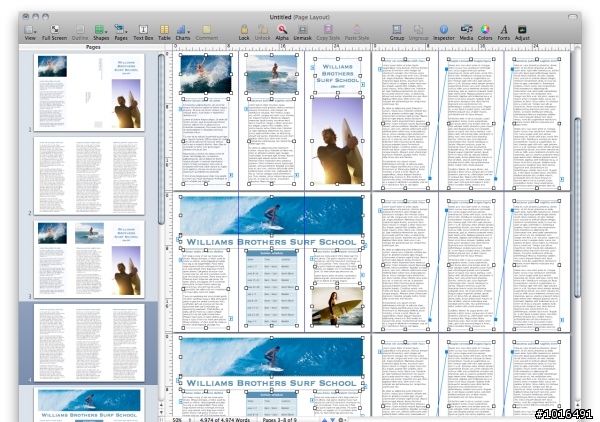Add a Comment with the toolbar icon
600x422 pixels.
point(207,33)
